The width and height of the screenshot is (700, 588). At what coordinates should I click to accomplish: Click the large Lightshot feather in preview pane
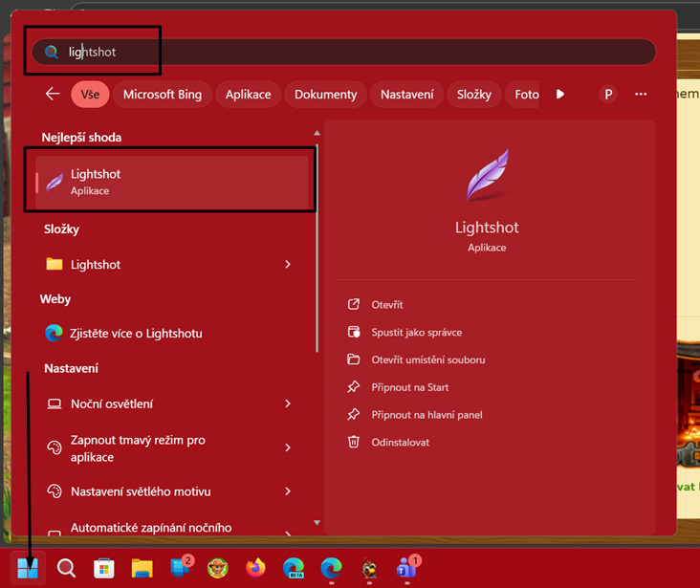[x=488, y=175]
